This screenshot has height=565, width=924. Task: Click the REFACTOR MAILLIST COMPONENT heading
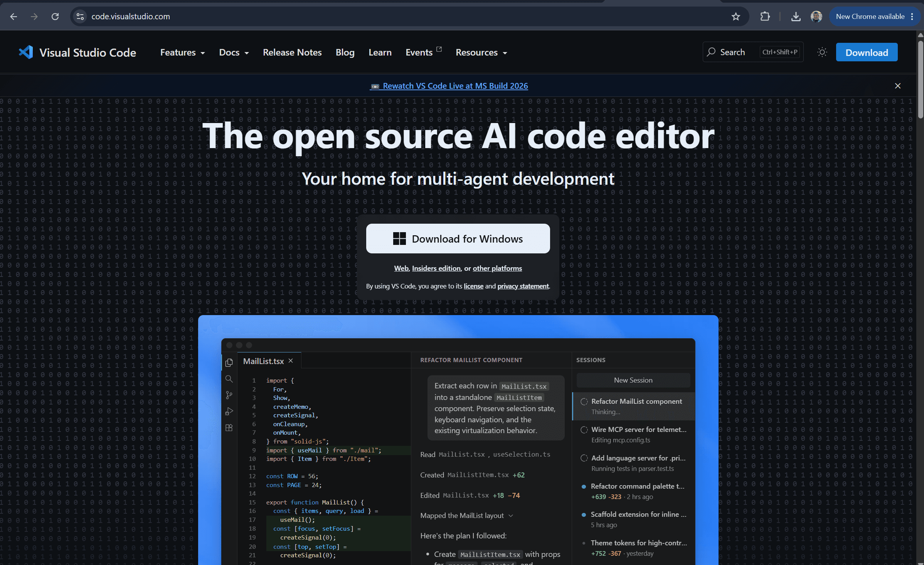471,360
